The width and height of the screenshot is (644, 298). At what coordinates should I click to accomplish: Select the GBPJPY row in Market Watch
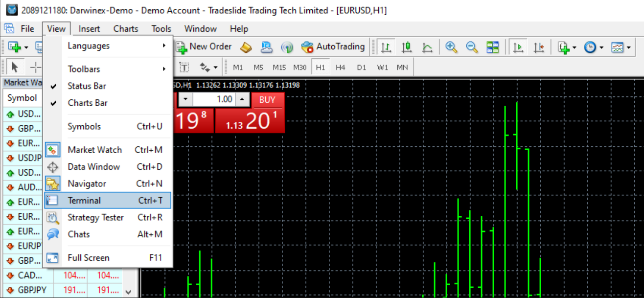pyautogui.click(x=63, y=290)
